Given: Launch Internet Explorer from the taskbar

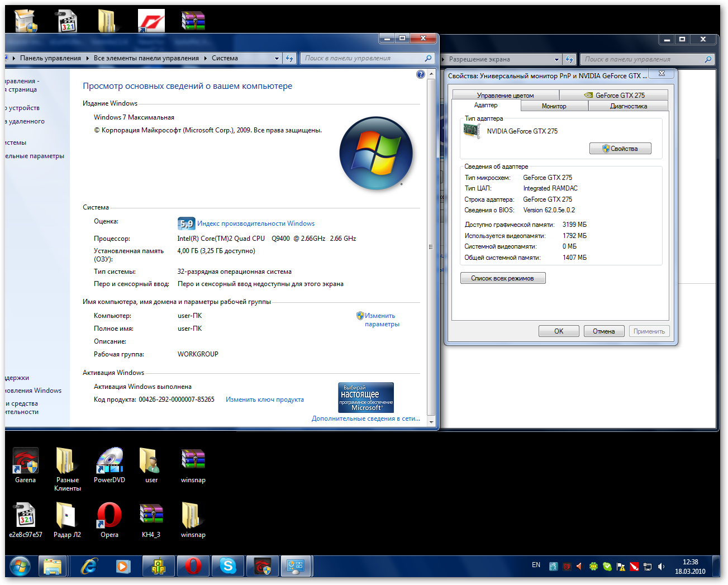Looking at the screenshot, I should [89, 567].
